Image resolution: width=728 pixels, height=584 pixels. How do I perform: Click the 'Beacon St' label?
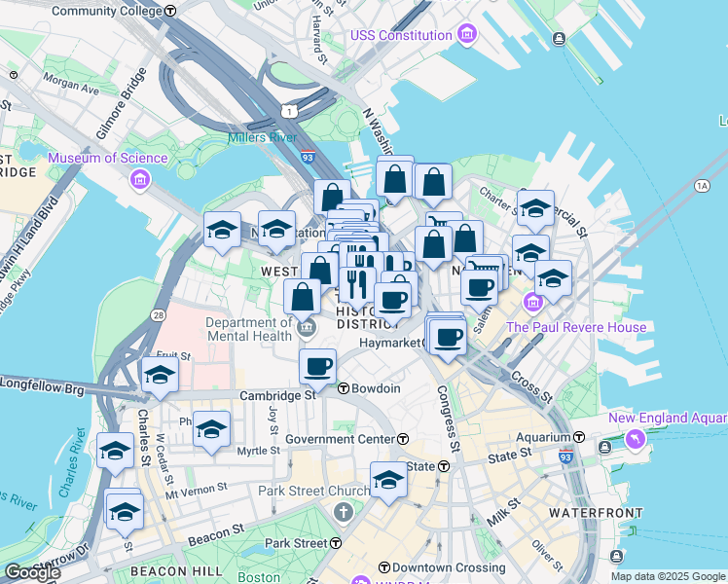pyautogui.click(x=216, y=534)
